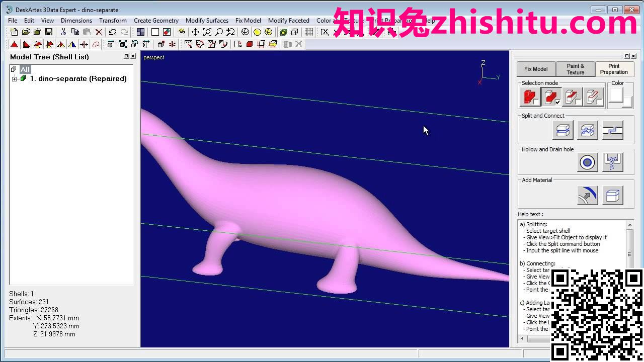Click the XYZ coordinate tool icon
The image size is (644, 362).
tap(189, 44)
